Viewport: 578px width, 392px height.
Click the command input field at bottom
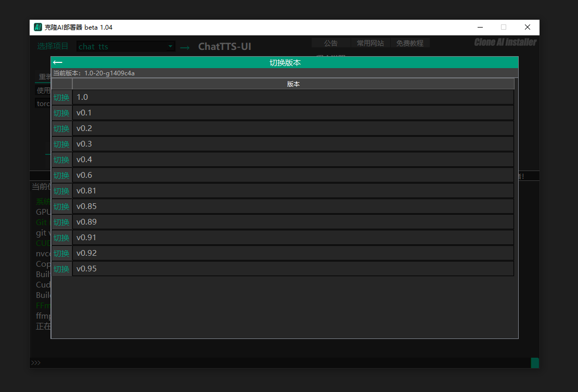(x=280, y=363)
